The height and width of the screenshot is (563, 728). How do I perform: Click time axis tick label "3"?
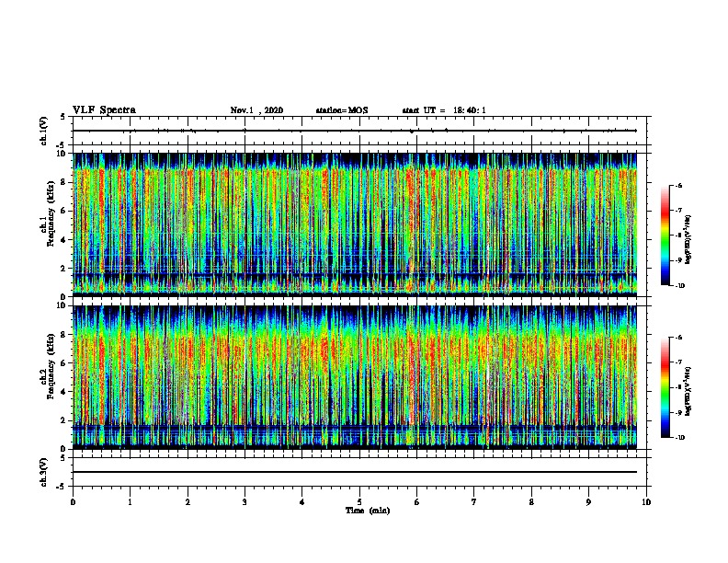[x=245, y=502]
